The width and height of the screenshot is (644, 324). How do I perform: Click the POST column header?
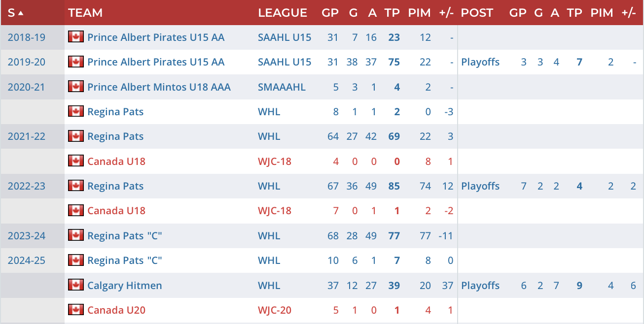point(477,13)
